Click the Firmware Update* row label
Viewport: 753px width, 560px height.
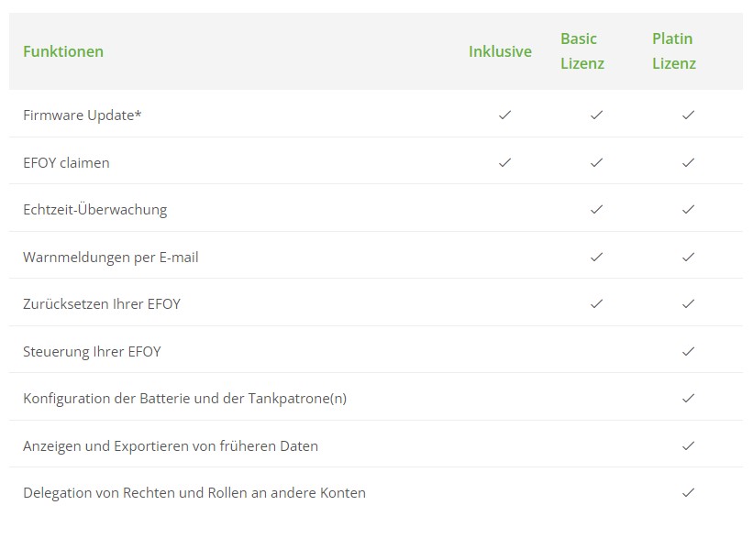point(83,115)
